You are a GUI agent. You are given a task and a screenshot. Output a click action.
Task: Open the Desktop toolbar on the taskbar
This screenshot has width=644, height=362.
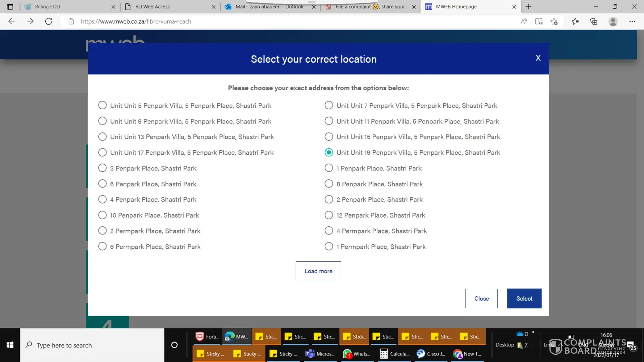(505, 345)
